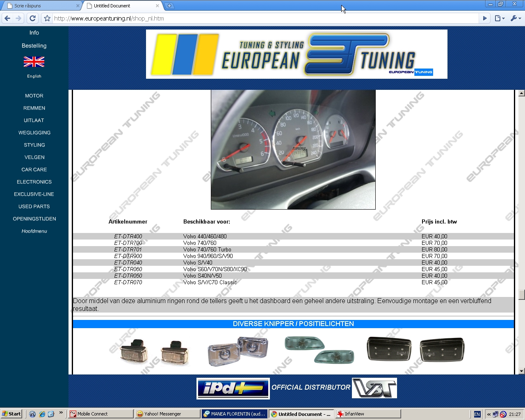
Task: Close the 'Scrie răspuns' tab
Action: [x=78, y=6]
